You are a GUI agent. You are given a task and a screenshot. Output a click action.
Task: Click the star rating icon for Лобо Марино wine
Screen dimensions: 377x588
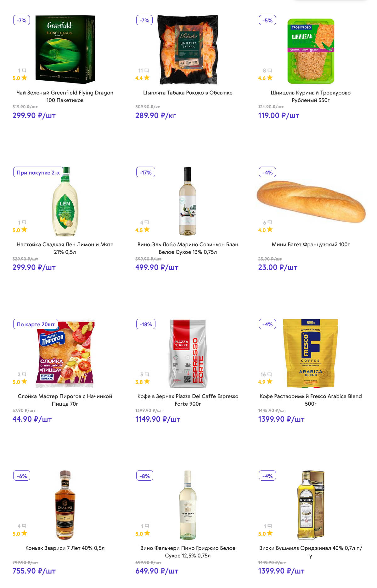(x=147, y=230)
